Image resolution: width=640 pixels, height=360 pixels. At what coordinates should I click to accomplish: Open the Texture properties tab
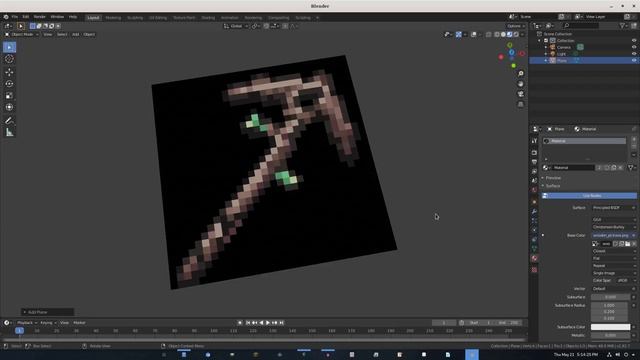pos(534,270)
